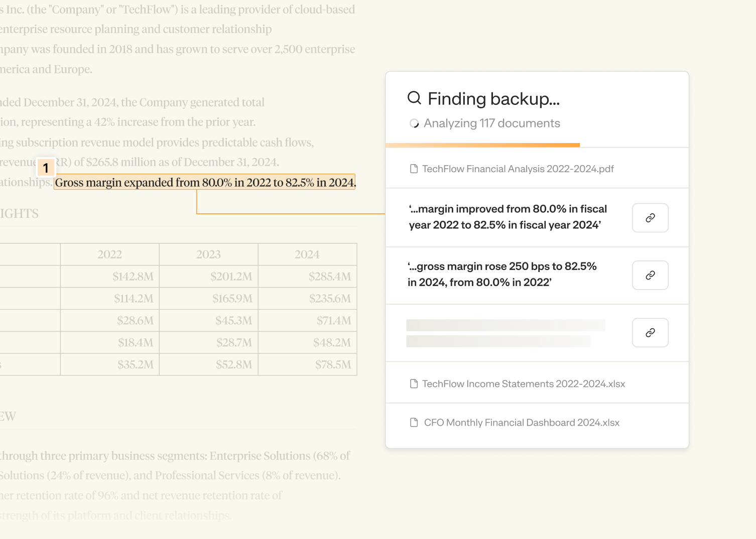The image size is (756, 539).
Task: Click the orange analysis progress bar
Action: point(482,145)
